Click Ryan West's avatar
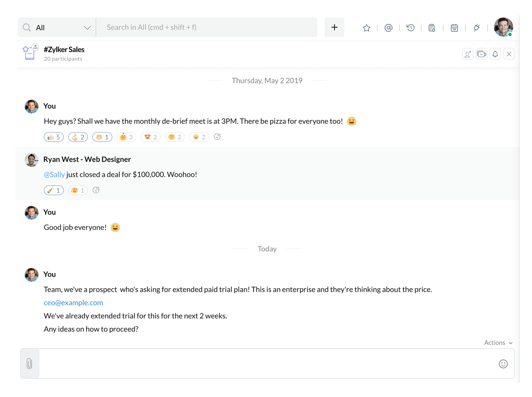This screenshot has height=397, width=532. click(31, 160)
